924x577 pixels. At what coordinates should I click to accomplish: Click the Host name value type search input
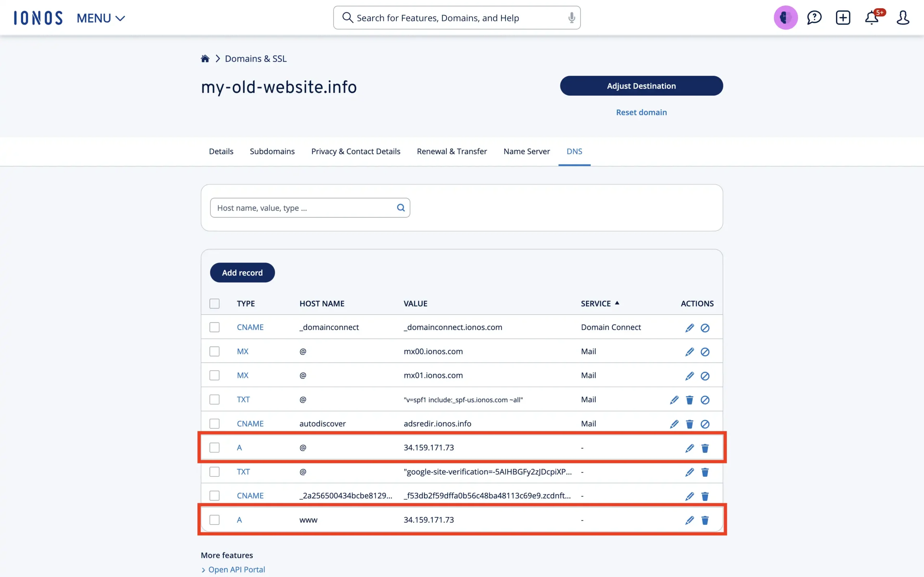tap(309, 207)
